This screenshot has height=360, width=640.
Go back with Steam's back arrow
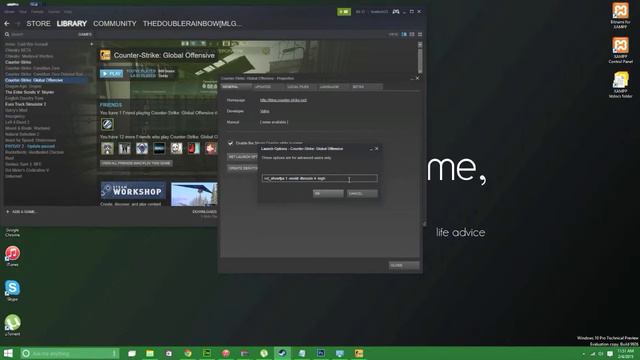pos(7,24)
